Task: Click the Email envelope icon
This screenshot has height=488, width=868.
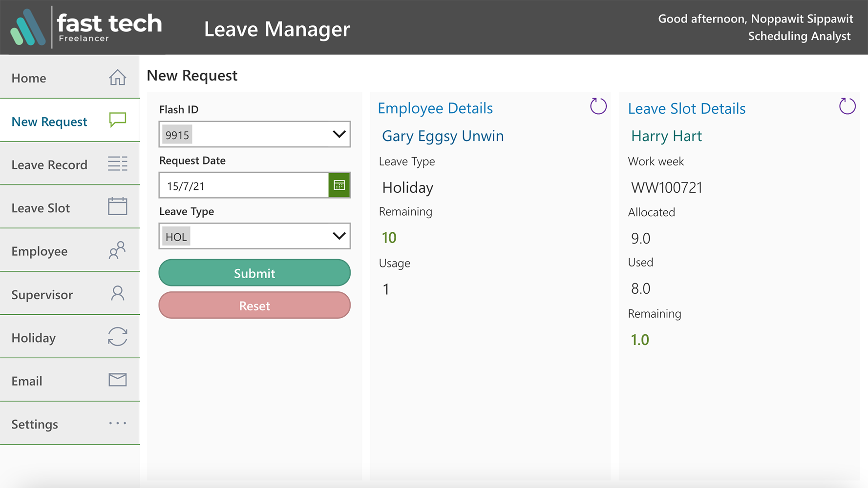Action: (x=117, y=380)
